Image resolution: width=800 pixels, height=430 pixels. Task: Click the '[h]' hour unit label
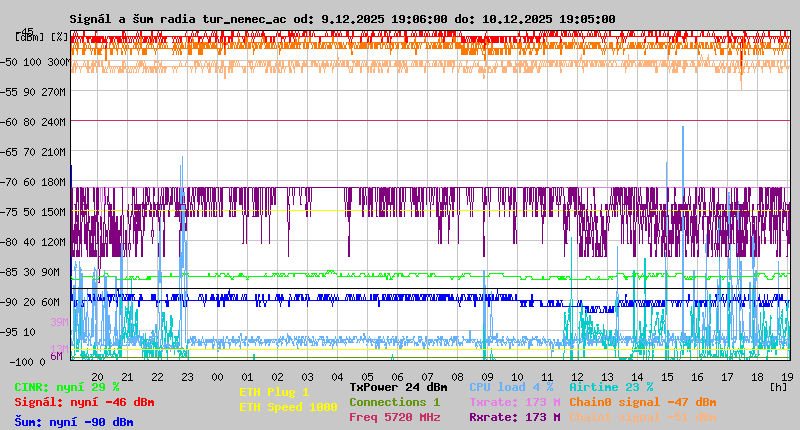click(x=779, y=387)
